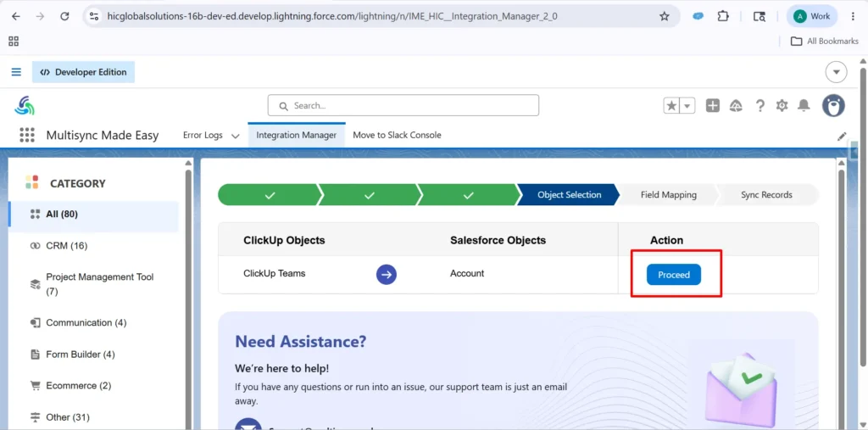This screenshot has height=430, width=868.
Task: Open Chrome three-dot menu
Action: 853,16
